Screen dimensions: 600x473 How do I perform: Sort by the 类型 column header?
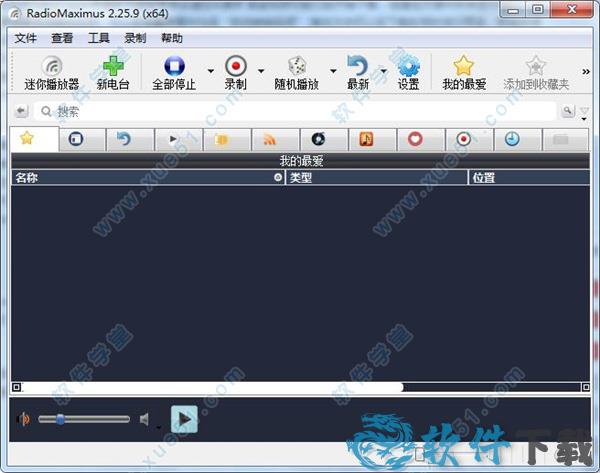(x=377, y=178)
